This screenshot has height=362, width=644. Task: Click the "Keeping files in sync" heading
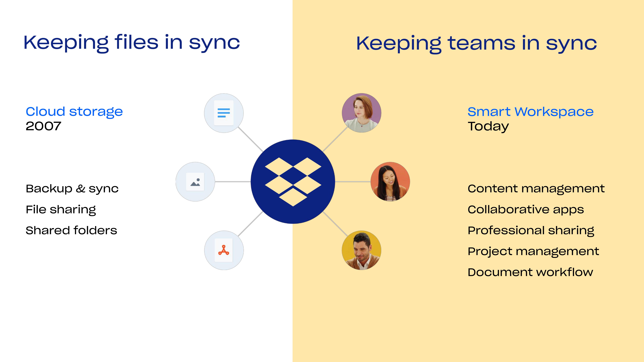click(132, 43)
